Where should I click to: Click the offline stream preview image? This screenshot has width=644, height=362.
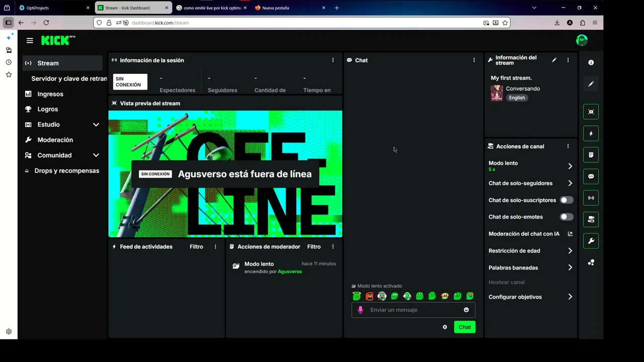tap(225, 173)
